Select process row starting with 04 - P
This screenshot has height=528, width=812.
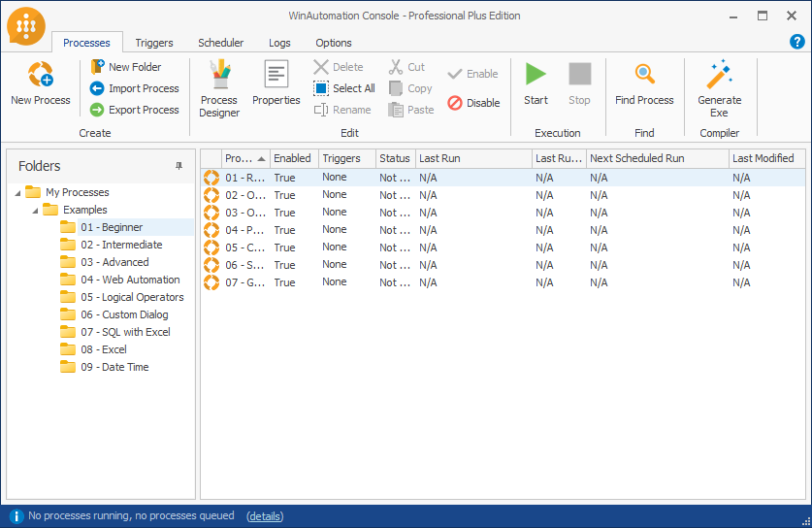[503, 230]
